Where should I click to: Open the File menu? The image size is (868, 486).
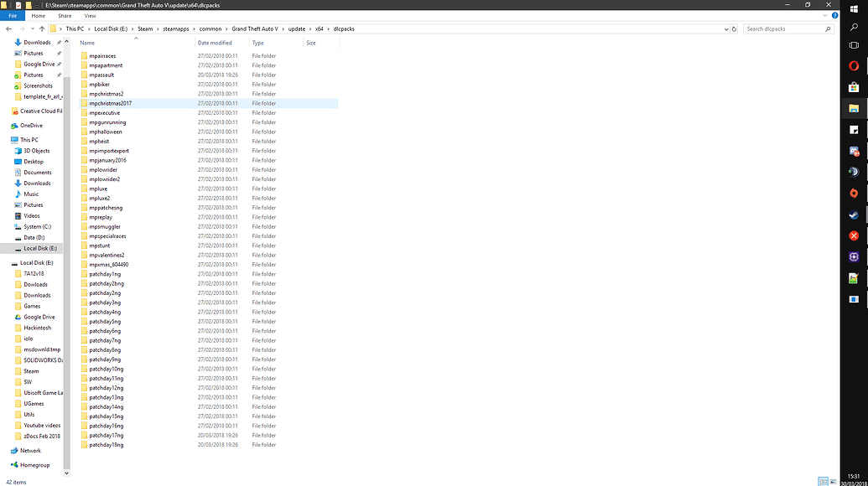click(13, 14)
